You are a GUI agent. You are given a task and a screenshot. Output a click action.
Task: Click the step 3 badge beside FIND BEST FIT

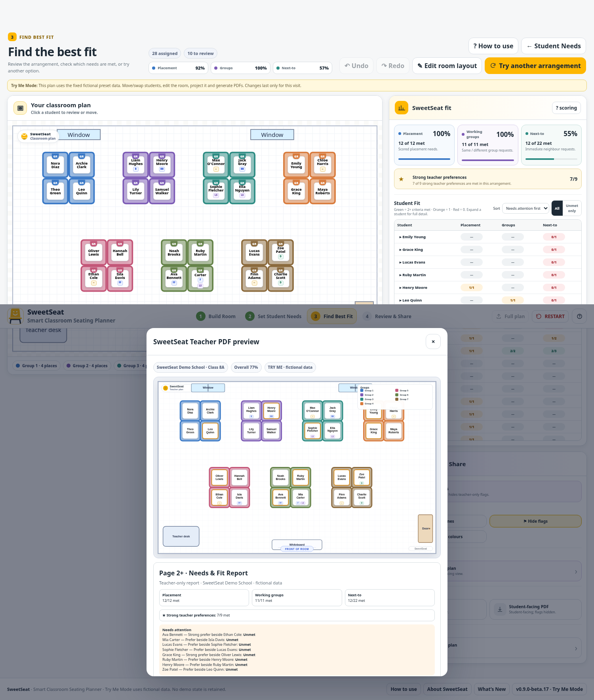coord(12,37)
